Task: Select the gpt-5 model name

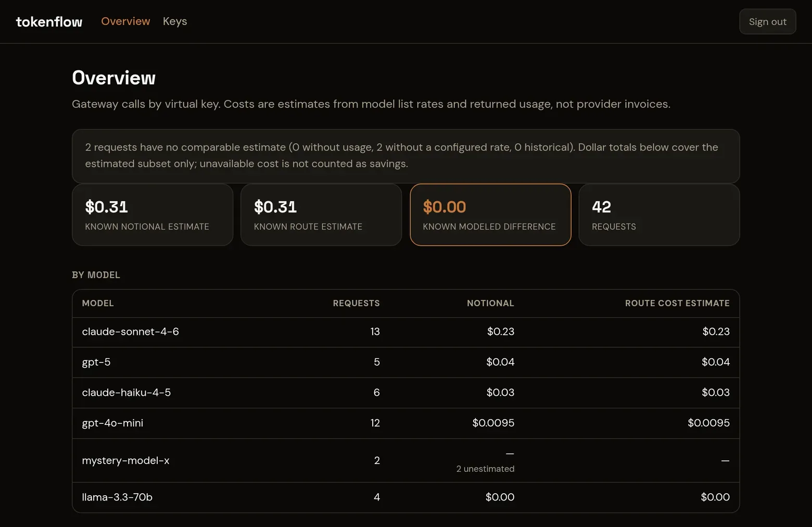Action: [96, 362]
